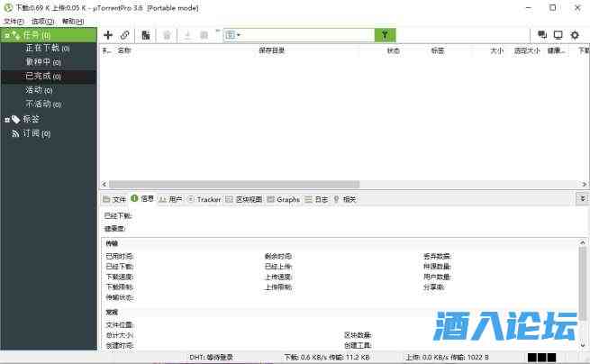Click the grayed Remove torrent trash icon

pyautogui.click(x=167, y=35)
